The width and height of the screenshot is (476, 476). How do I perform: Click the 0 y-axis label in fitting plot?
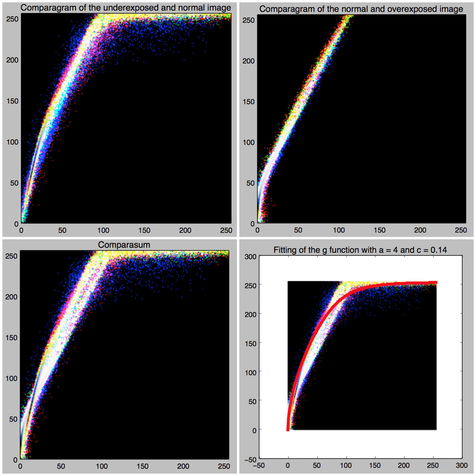click(254, 430)
